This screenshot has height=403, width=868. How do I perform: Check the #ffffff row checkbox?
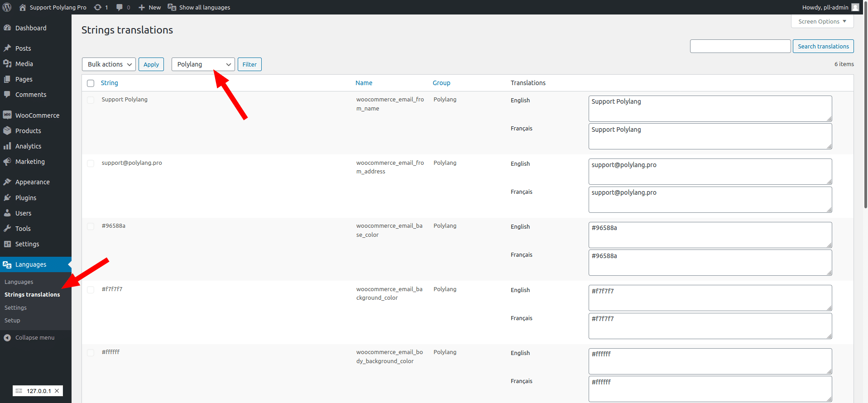91,353
